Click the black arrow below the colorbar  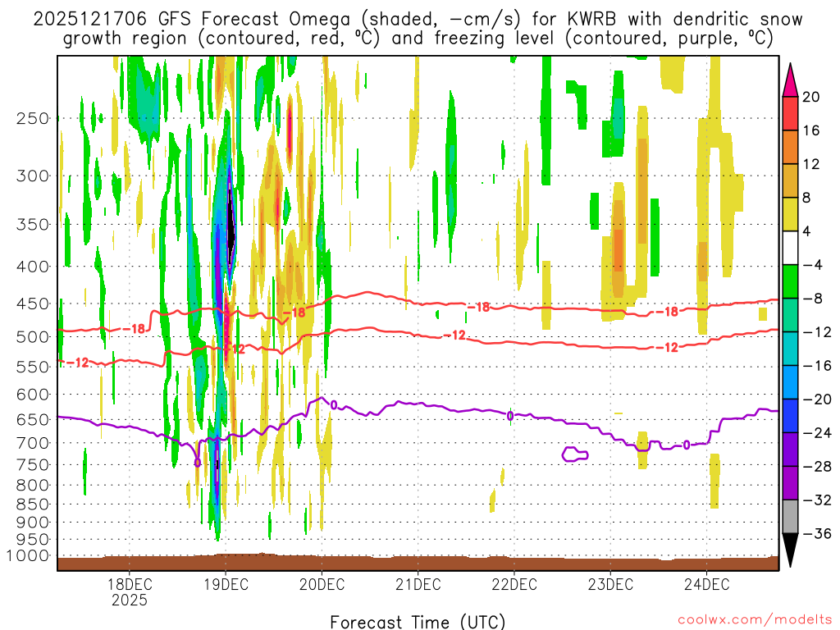click(790, 550)
